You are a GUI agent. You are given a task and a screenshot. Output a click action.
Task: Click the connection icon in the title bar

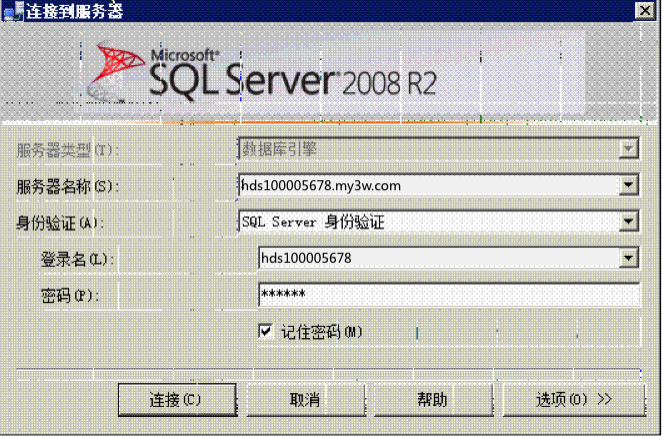pyautogui.click(x=11, y=10)
